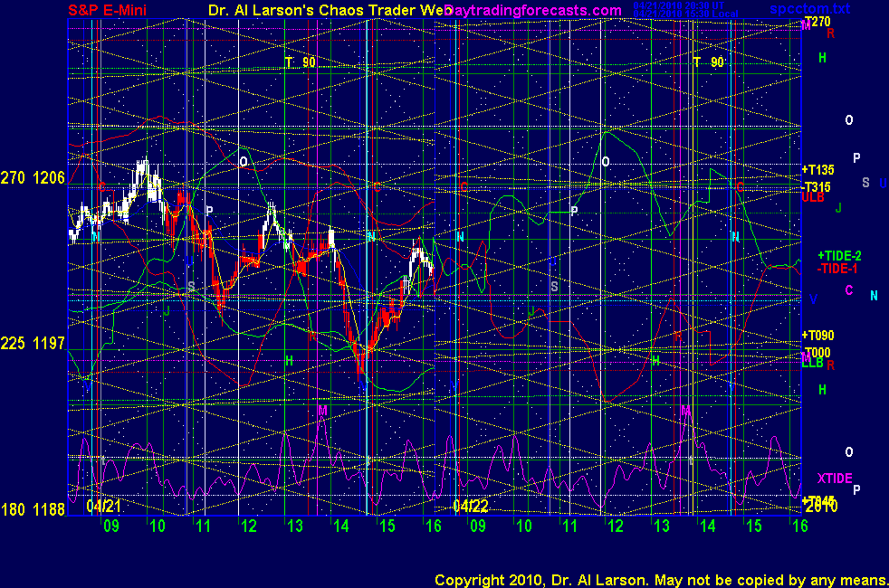Click the "14" hour label of the 04/21 session
This screenshot has width=889, height=588.
pos(340,526)
